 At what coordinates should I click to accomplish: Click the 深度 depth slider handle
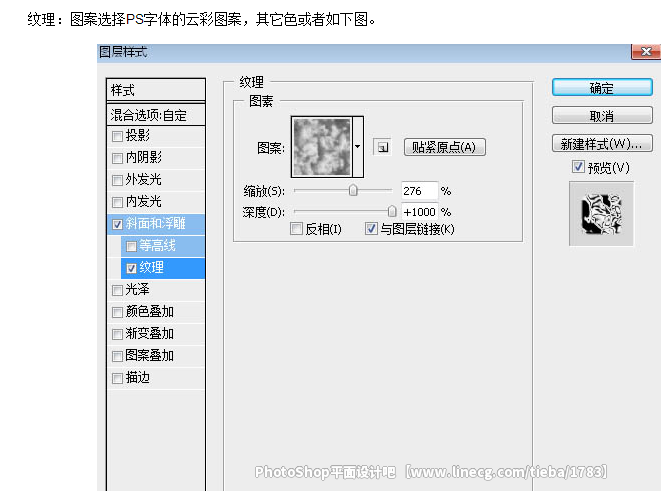tap(392, 212)
